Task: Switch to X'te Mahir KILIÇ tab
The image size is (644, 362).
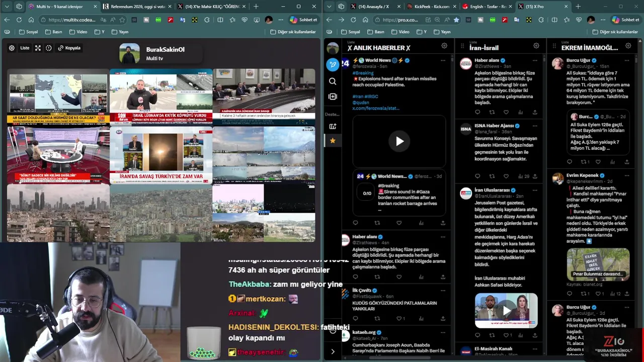Action: point(211,7)
